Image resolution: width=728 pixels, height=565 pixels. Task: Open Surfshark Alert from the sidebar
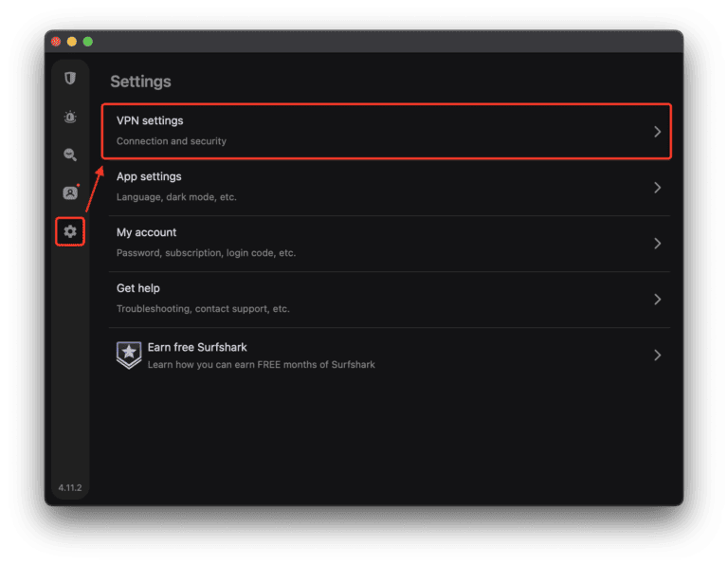point(70,117)
